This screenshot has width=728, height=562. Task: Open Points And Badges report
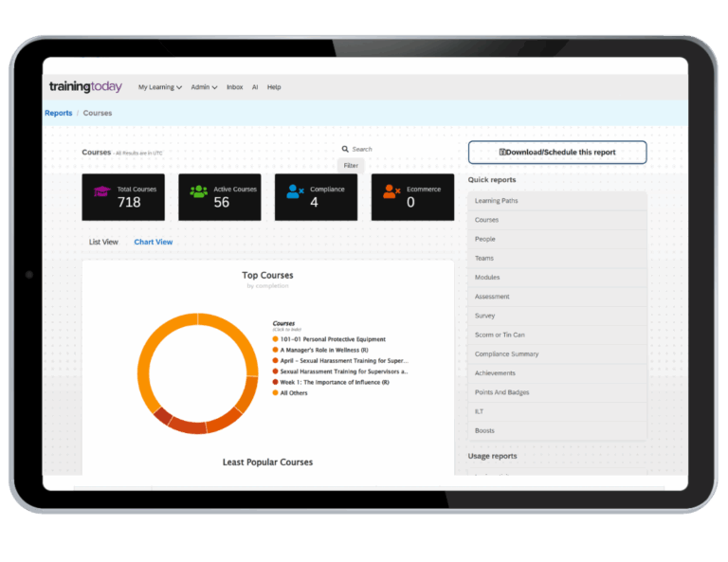click(557, 392)
